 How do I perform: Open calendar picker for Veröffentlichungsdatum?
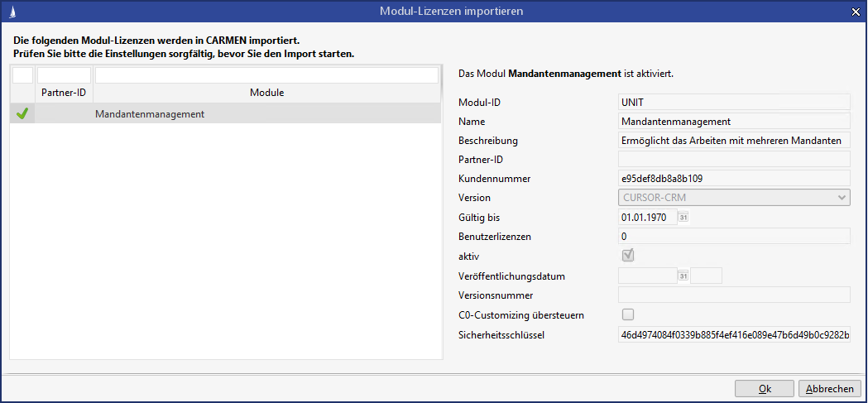pyautogui.click(x=683, y=276)
